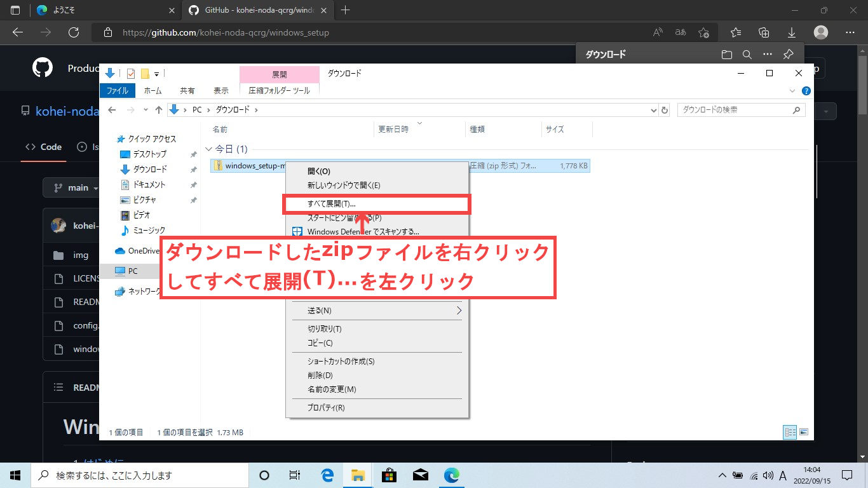Select デスクトップ in the navigation pane
This screenshot has height=488, width=868.
(x=150, y=154)
